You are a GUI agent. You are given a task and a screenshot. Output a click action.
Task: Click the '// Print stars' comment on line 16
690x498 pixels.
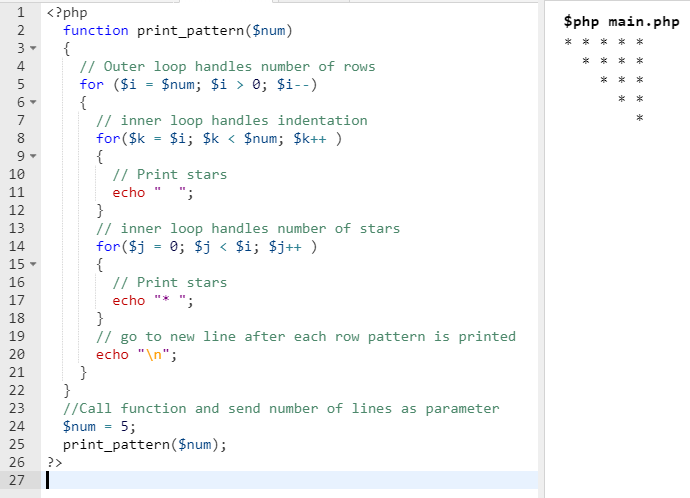tap(170, 282)
